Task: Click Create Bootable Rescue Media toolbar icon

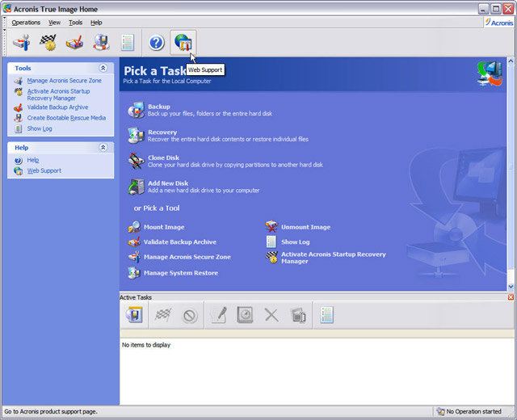Action: [101, 43]
